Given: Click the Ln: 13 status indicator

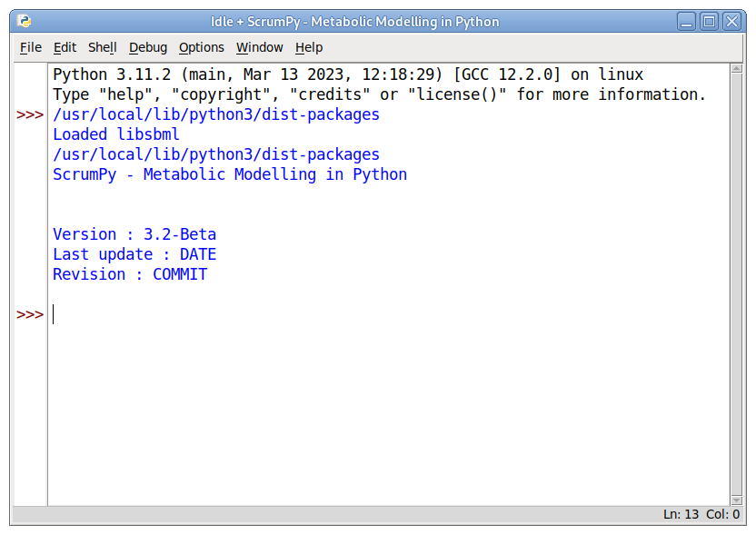Looking at the screenshot, I should point(681,514).
